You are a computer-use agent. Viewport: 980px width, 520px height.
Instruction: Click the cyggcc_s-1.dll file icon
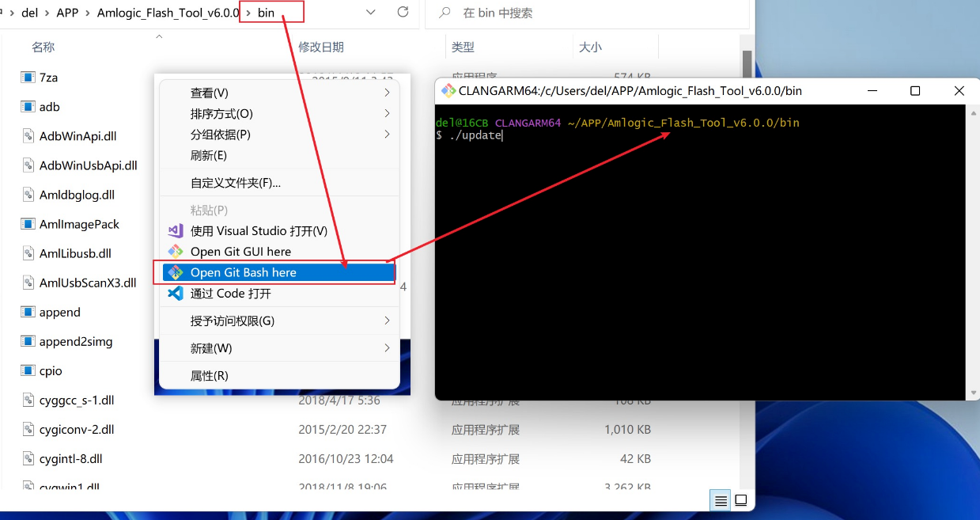[28, 400]
